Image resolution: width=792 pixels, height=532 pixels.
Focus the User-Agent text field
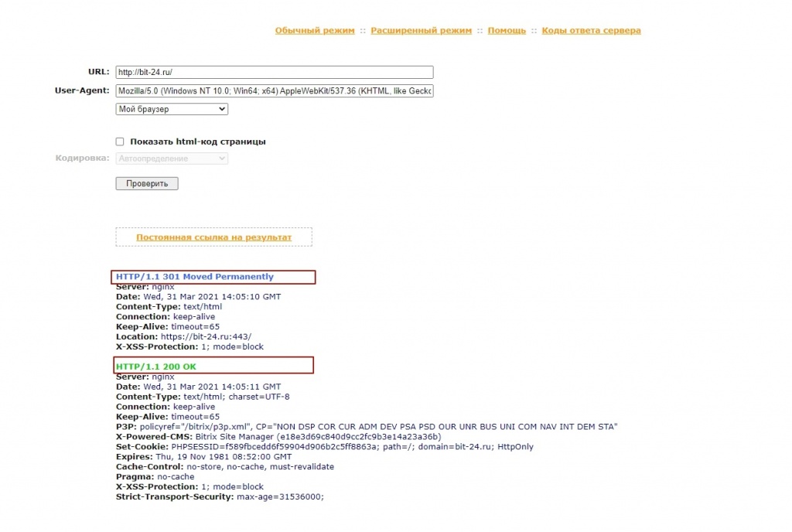(x=274, y=91)
